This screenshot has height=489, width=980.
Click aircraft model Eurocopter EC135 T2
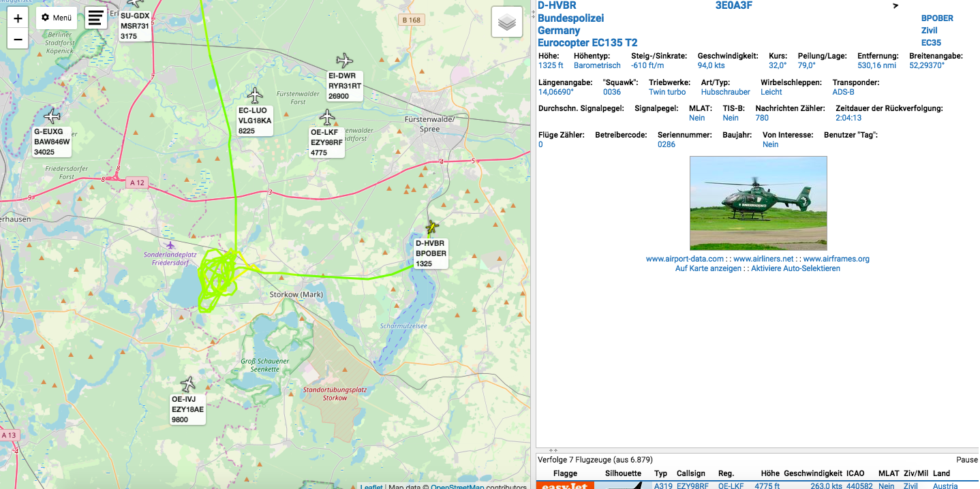tap(587, 43)
